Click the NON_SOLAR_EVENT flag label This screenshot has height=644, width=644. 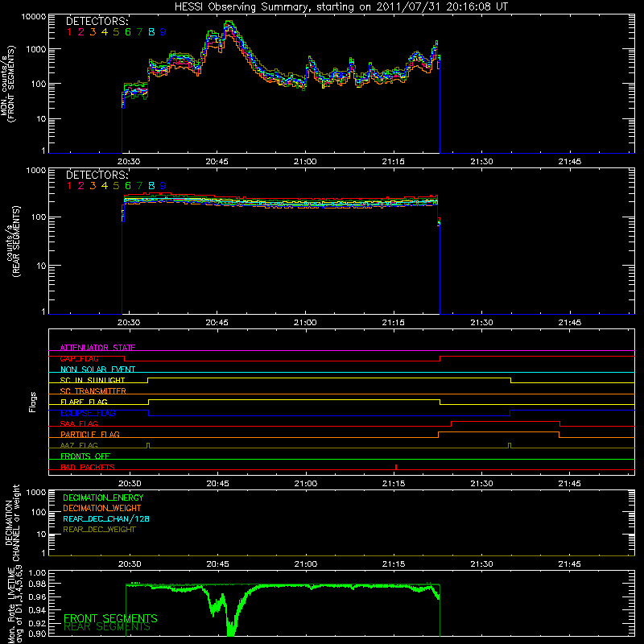click(97, 369)
